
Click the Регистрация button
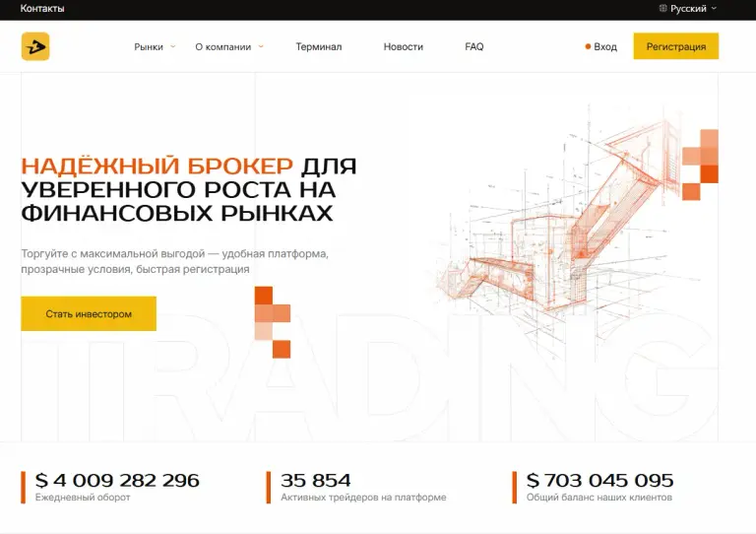tap(676, 46)
